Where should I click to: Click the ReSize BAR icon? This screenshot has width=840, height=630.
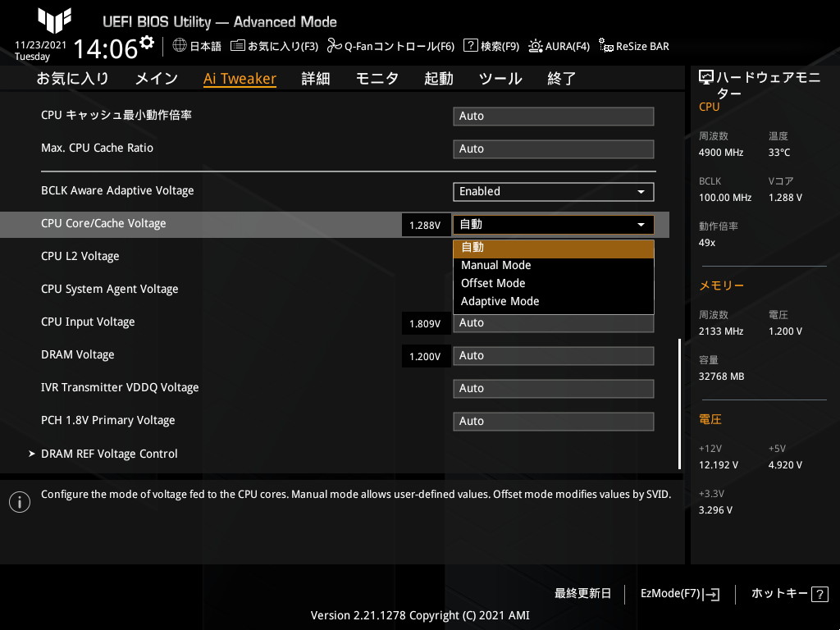coord(606,45)
